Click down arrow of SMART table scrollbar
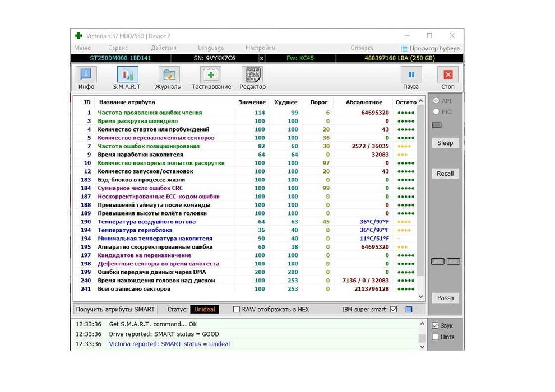555x392 pixels. pyautogui.click(x=421, y=297)
